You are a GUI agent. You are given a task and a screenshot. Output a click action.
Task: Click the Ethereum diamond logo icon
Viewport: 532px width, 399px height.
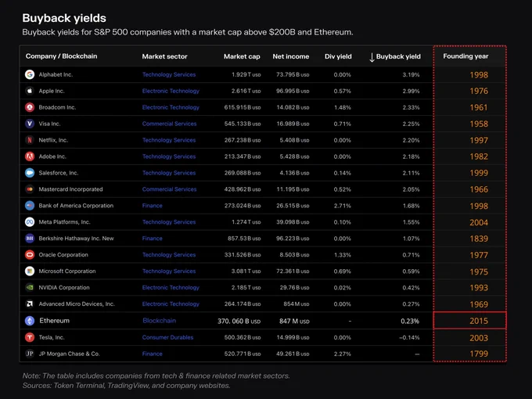pos(30,321)
